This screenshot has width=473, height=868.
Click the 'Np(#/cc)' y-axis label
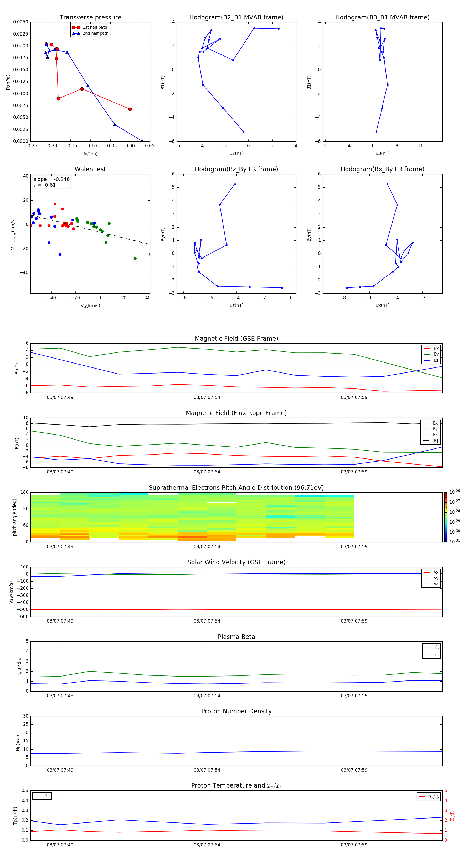click(x=18, y=741)
